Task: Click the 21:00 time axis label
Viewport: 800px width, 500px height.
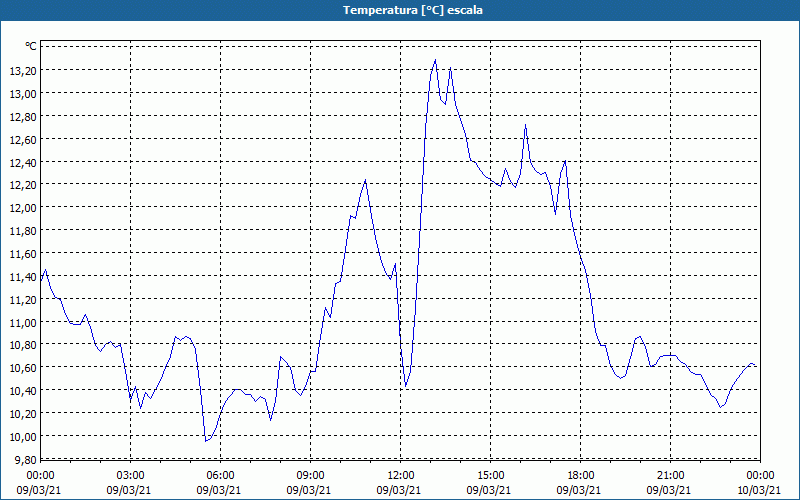Action: click(x=670, y=476)
